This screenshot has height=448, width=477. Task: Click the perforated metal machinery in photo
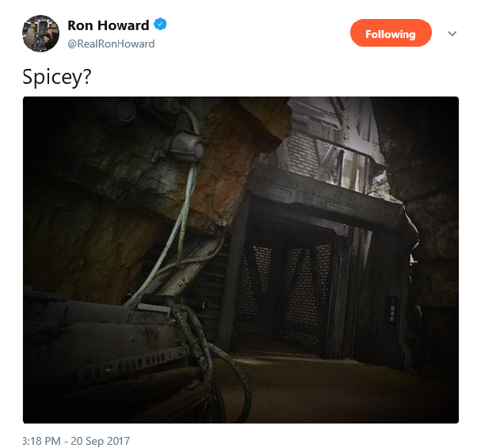(x=106, y=347)
